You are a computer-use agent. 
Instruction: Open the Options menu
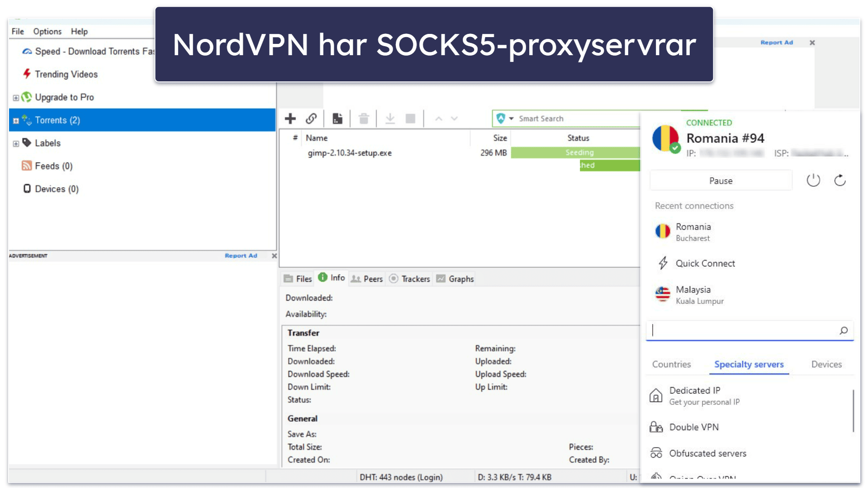pos(47,31)
